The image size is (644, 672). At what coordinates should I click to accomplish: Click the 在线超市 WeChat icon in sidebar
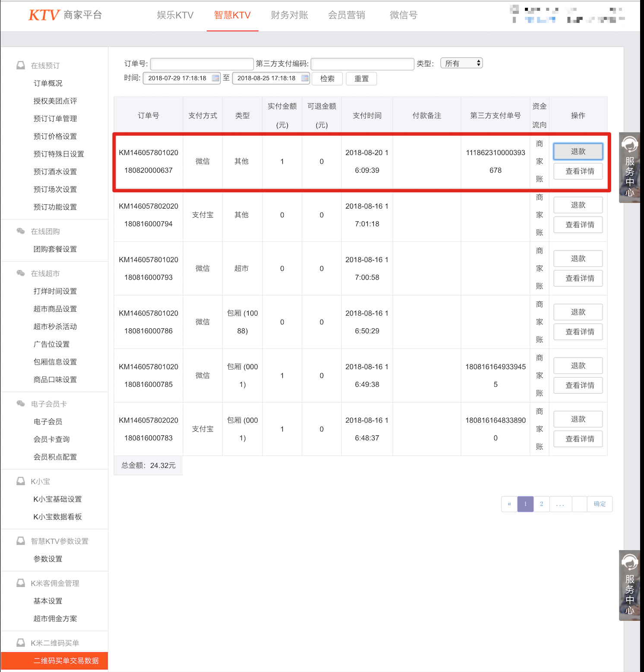[x=21, y=273]
